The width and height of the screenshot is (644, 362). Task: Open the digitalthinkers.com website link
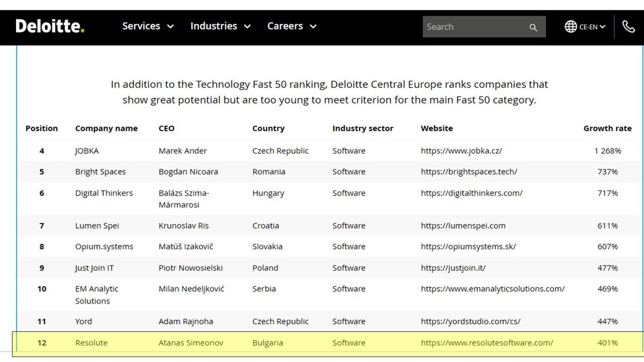pyautogui.click(x=472, y=193)
